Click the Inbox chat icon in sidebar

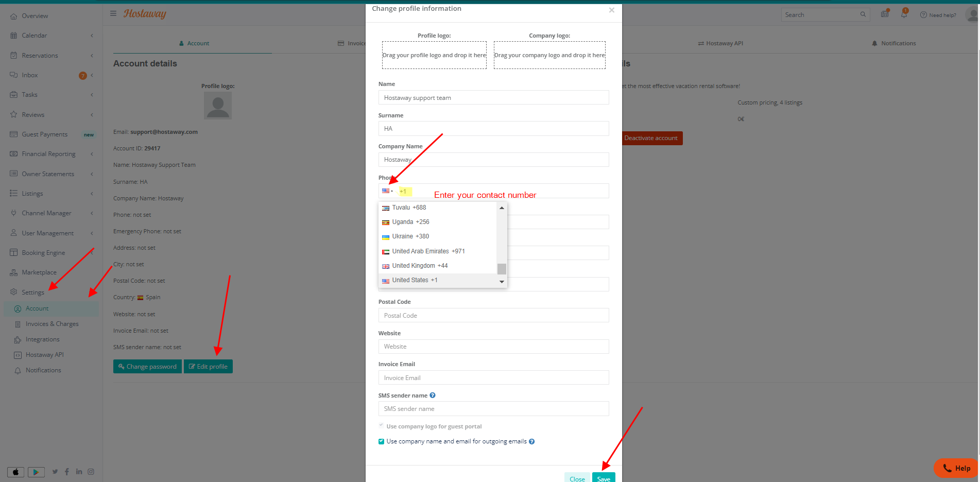tap(13, 75)
